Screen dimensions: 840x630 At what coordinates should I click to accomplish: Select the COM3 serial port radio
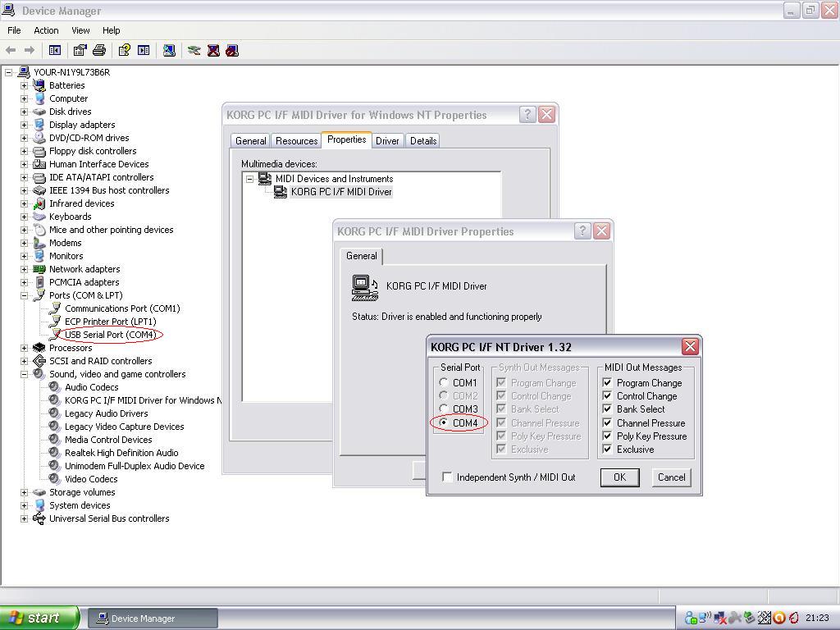click(444, 409)
